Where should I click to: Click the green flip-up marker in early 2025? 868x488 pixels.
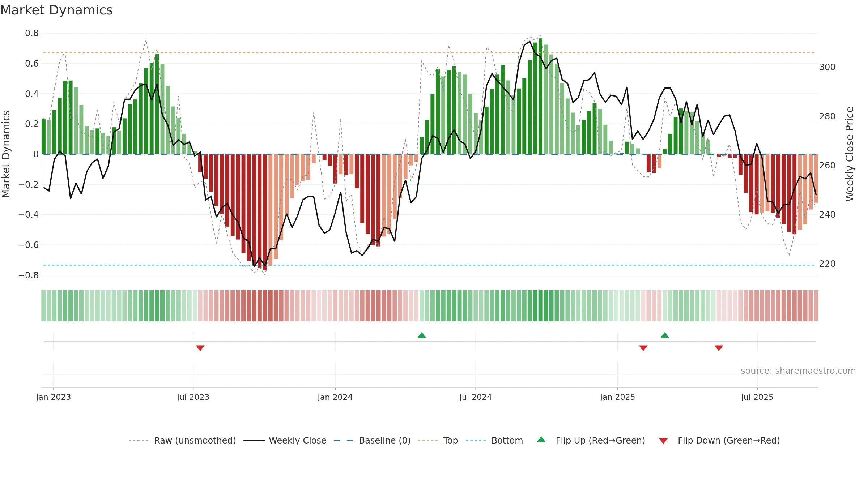tap(665, 335)
